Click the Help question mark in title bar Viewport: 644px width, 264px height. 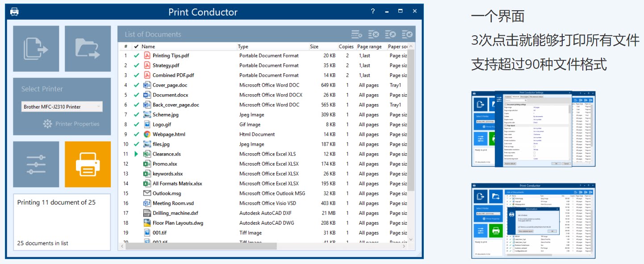tap(373, 11)
